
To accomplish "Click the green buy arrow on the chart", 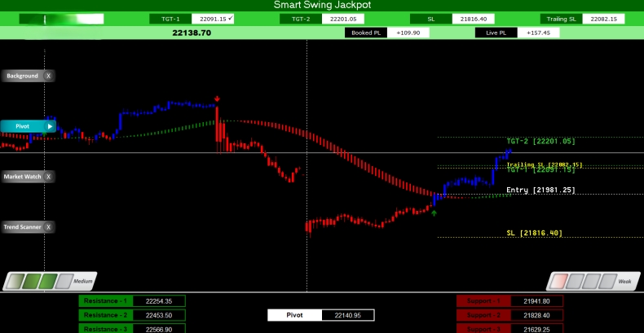I will 434,213.
